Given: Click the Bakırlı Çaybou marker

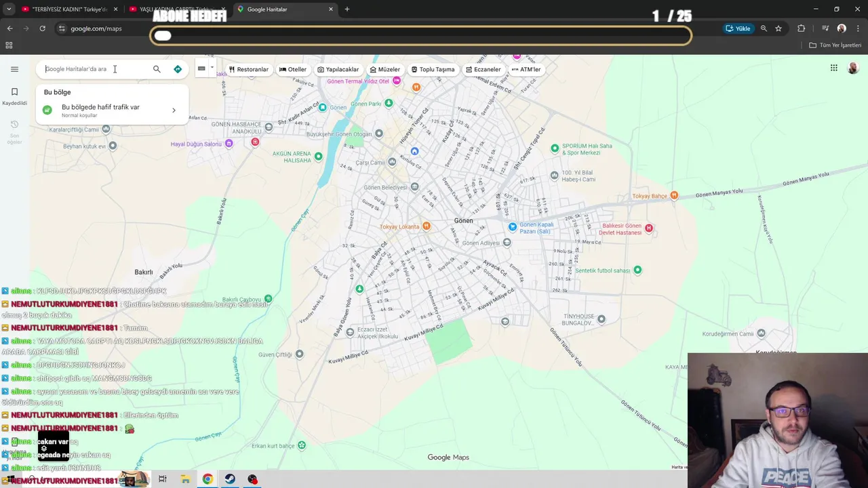Looking at the screenshot, I should [269, 298].
